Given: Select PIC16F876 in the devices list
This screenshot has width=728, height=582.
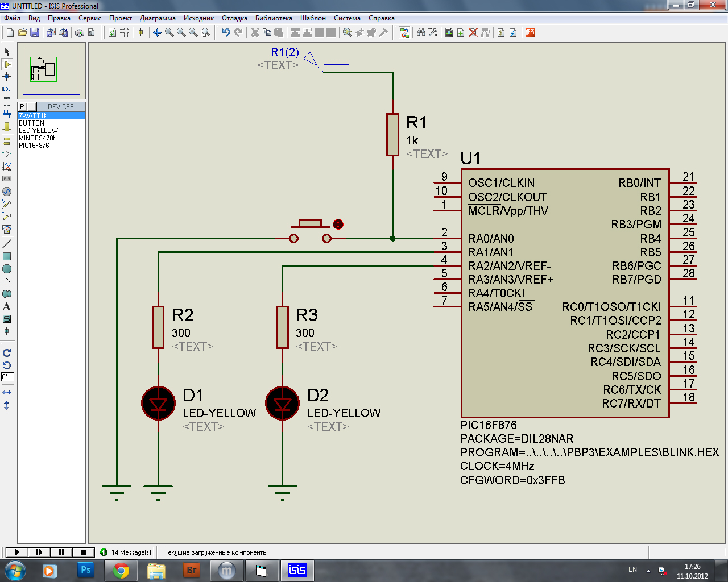Looking at the screenshot, I should tap(34, 145).
